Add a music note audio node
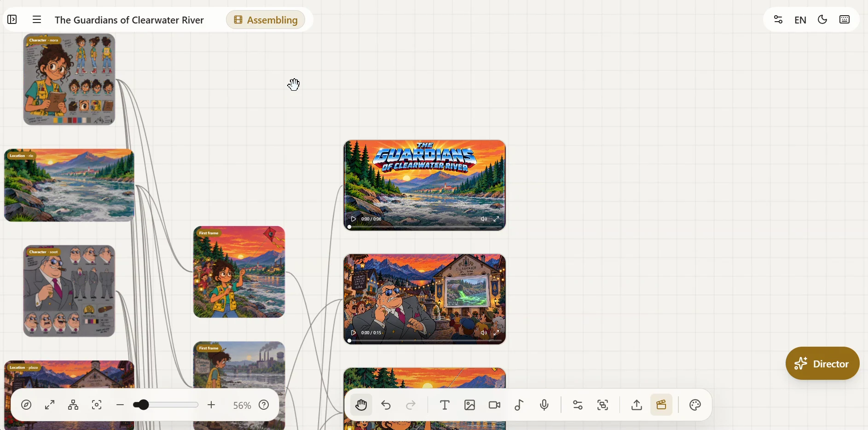Viewport: 868px width, 430px height. pos(520,405)
